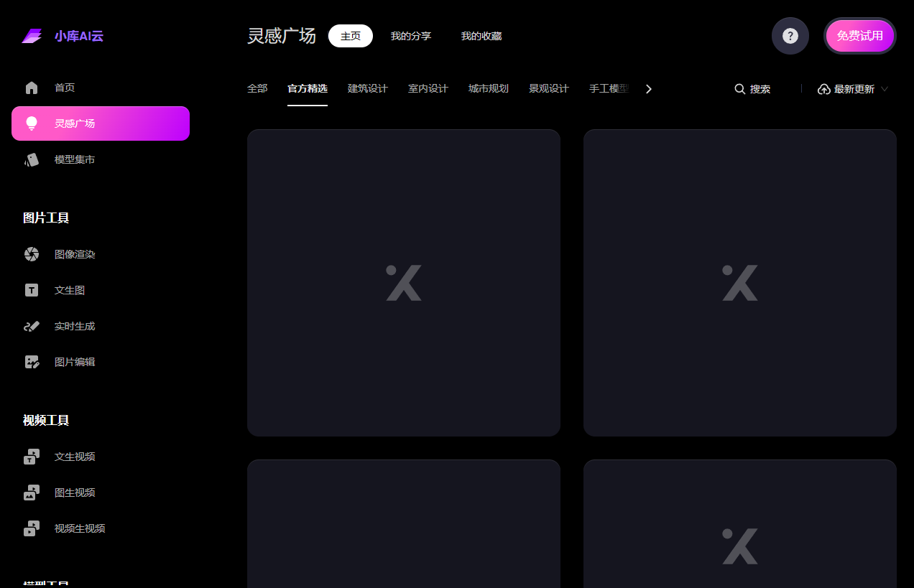Expand the 最新更新 sort dropdown
Image resolution: width=914 pixels, height=588 pixels.
pyautogui.click(x=852, y=88)
